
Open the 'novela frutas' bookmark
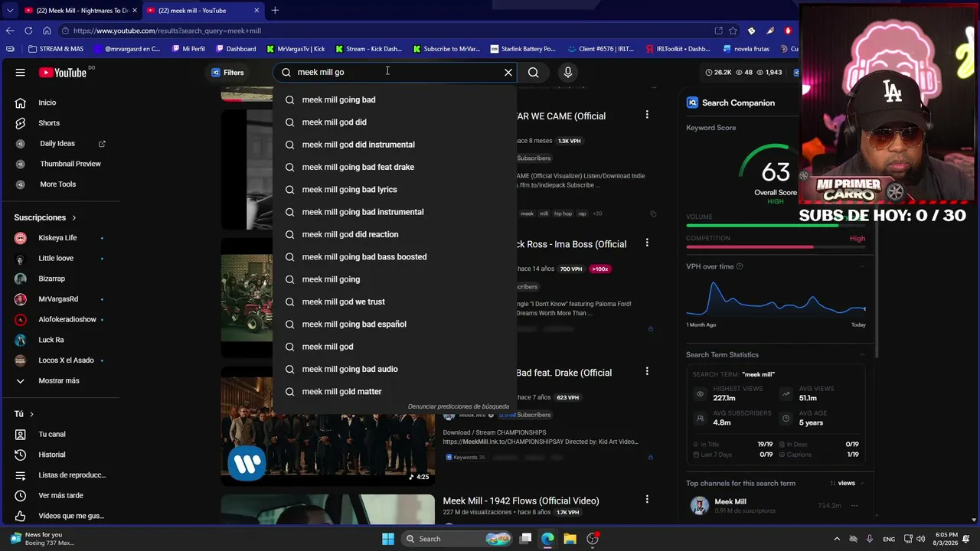(746, 49)
